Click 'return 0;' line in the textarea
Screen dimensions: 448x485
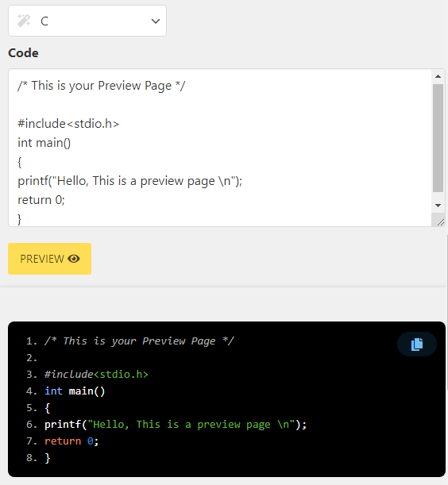click(41, 200)
